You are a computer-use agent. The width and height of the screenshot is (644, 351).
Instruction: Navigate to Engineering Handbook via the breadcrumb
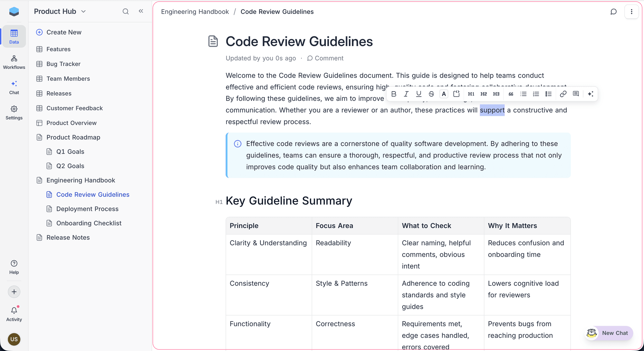click(195, 12)
